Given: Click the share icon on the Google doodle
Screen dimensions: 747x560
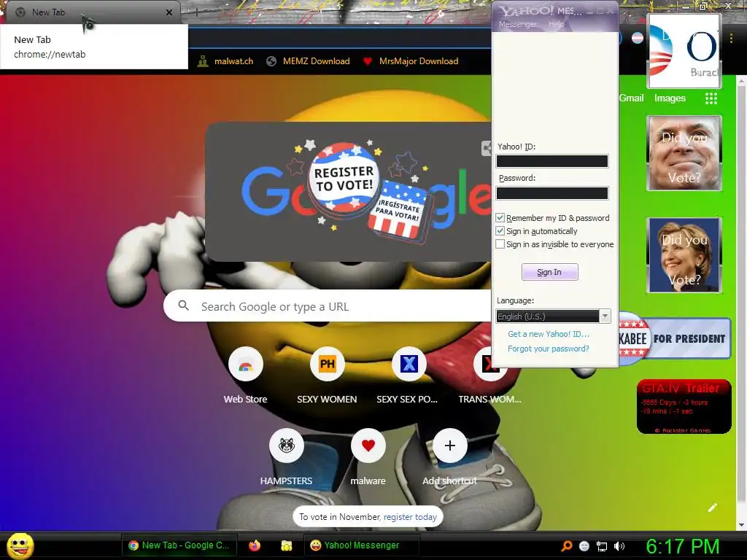Looking at the screenshot, I should [487, 149].
